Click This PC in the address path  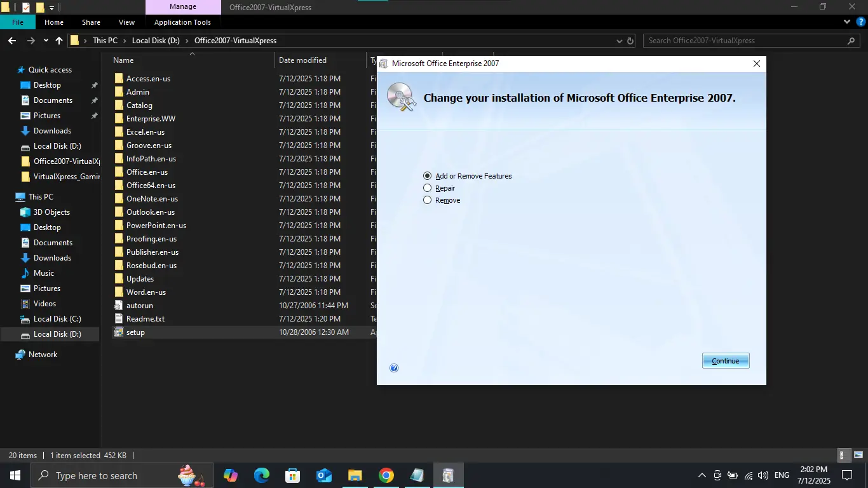pyautogui.click(x=105, y=41)
